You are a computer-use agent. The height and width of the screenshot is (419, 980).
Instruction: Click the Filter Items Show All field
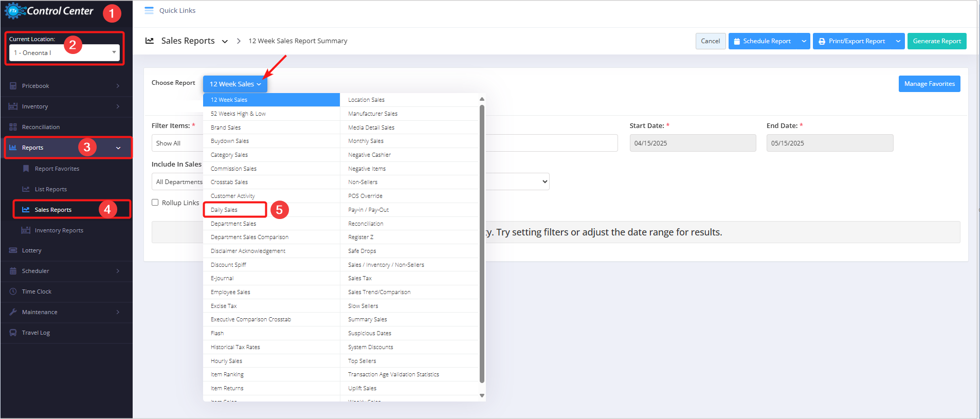pos(177,143)
